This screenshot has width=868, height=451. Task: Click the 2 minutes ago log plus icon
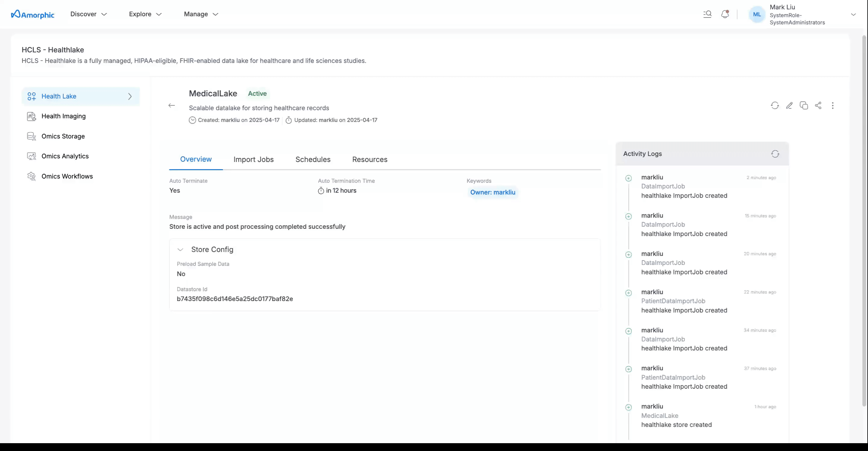(x=628, y=178)
